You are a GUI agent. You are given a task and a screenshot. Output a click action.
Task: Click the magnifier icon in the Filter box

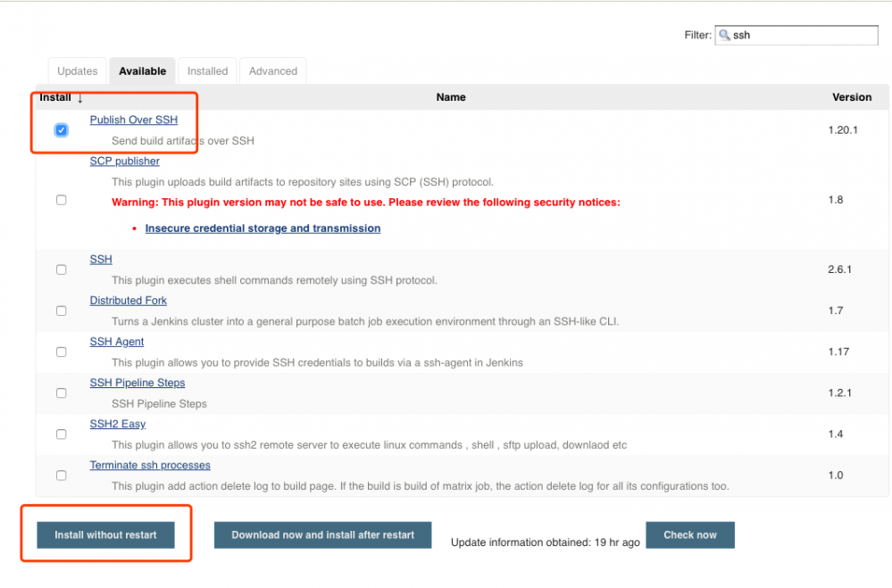725,35
